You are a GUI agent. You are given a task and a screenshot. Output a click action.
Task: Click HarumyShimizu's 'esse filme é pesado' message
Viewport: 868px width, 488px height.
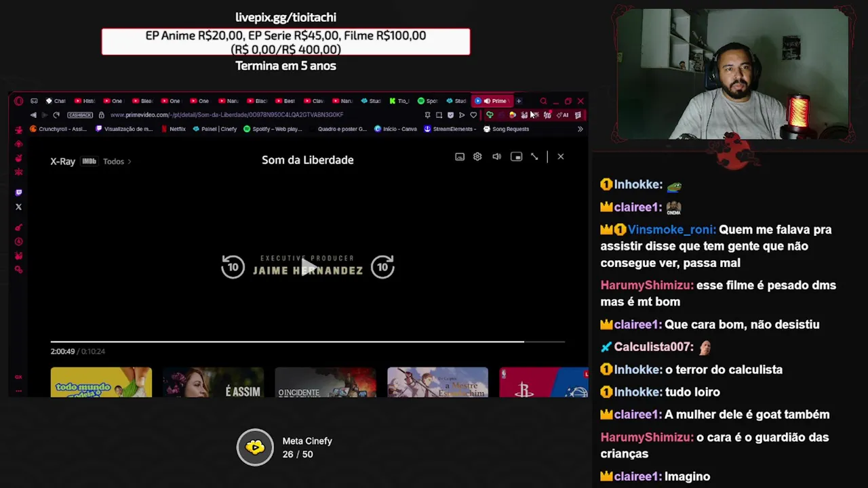(x=718, y=293)
